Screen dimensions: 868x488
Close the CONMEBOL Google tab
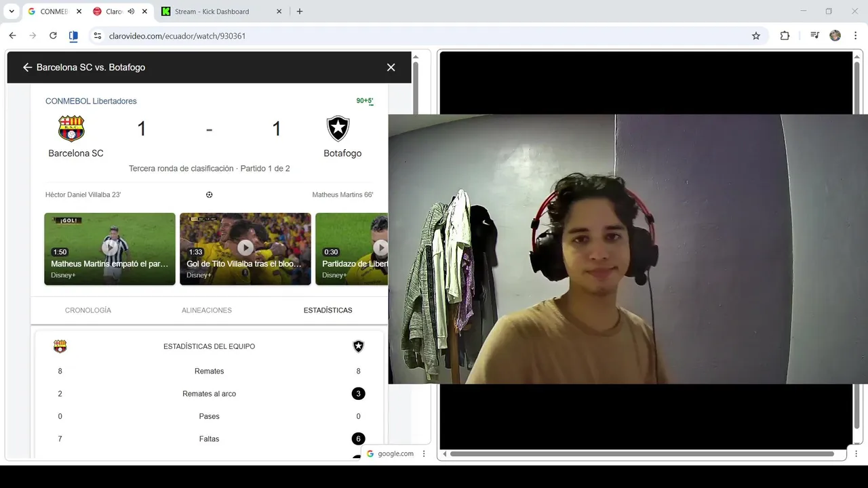click(x=79, y=12)
